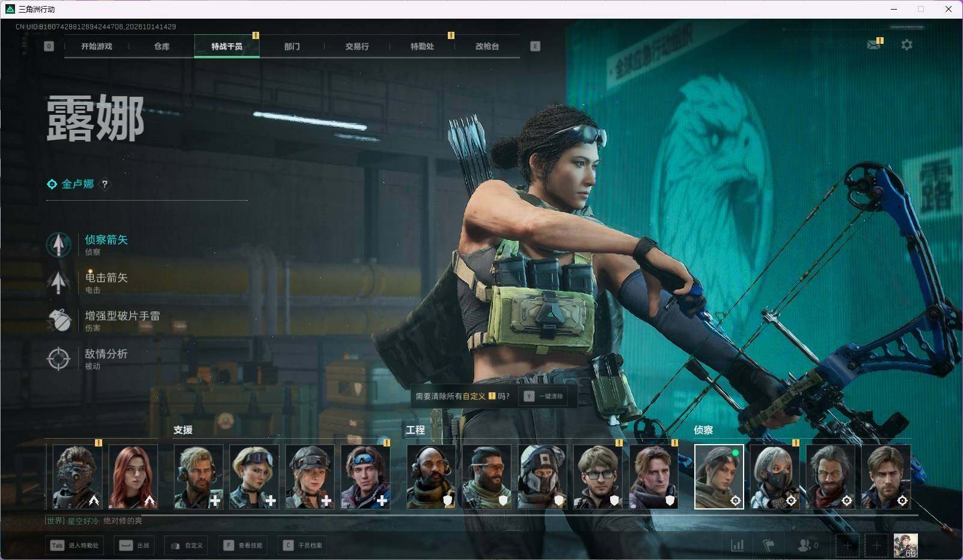Image resolution: width=963 pixels, height=560 pixels.
Task: Switch to the 仓库 tab
Action: (x=162, y=46)
